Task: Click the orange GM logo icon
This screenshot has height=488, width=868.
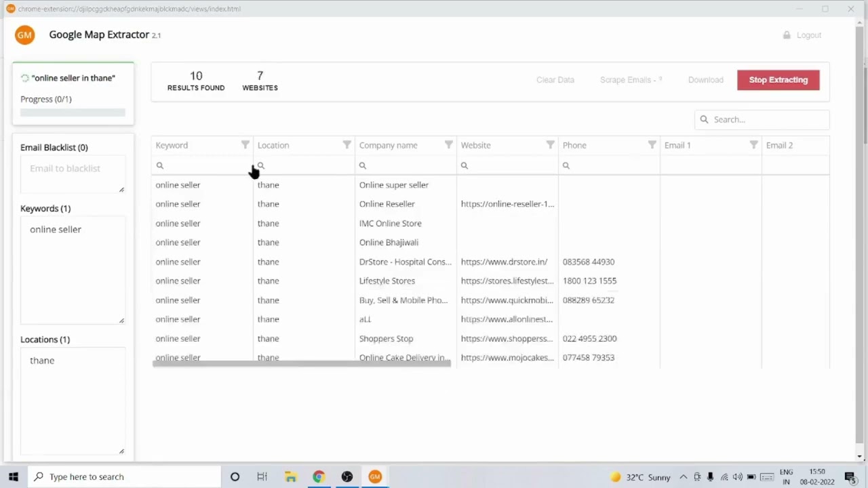Action: click(x=24, y=35)
